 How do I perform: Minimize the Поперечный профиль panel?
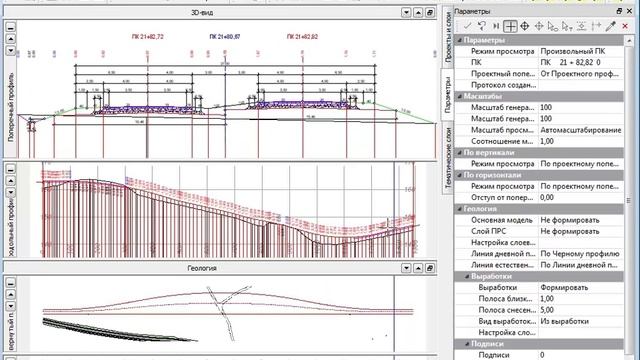coord(11,27)
